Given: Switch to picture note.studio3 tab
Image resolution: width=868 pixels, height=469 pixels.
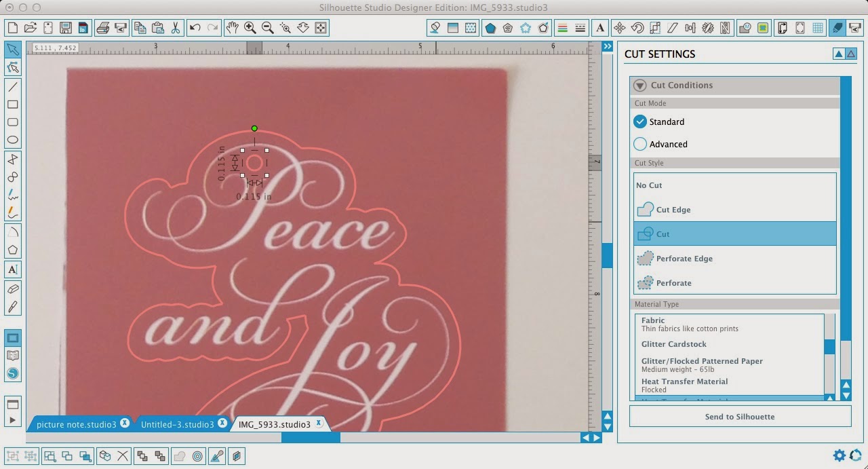Looking at the screenshot, I should 77,424.
